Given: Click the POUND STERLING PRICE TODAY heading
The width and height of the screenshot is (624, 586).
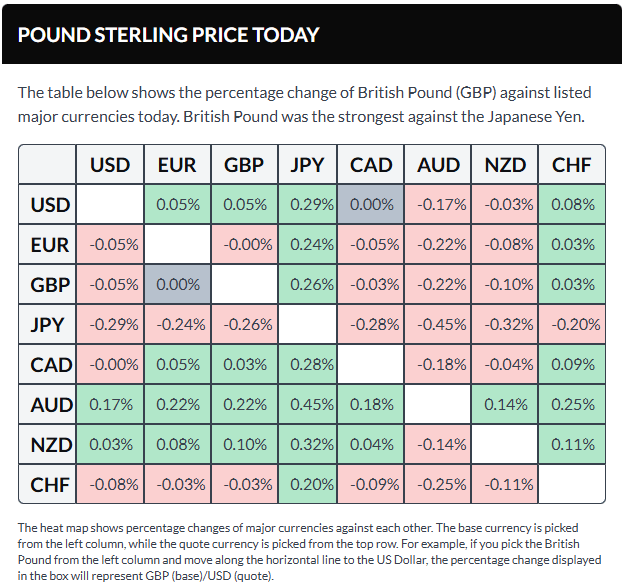Looking at the screenshot, I should (x=168, y=35).
